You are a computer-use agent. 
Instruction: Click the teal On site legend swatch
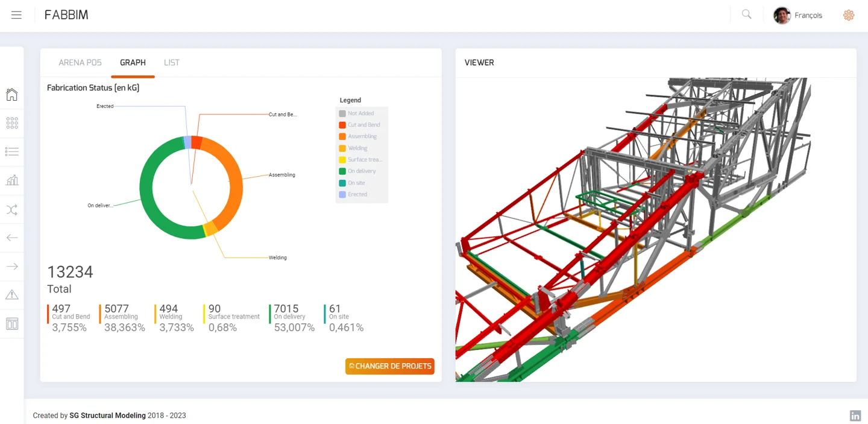pos(342,183)
